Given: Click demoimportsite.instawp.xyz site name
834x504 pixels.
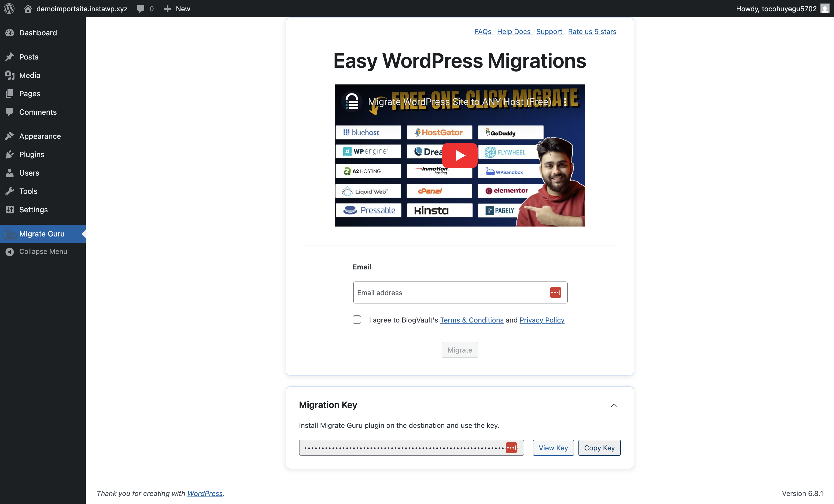Looking at the screenshot, I should 82,9.
